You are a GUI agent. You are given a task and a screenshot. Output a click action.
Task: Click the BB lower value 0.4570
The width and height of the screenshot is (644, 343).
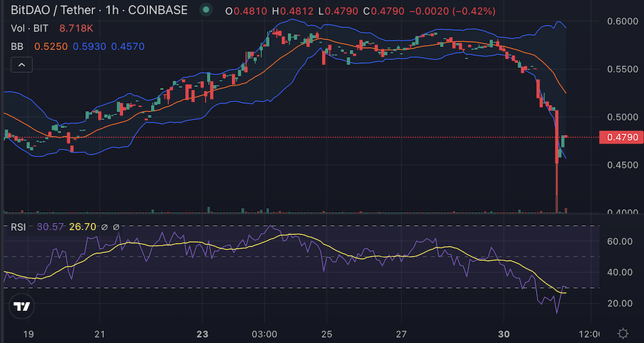128,46
